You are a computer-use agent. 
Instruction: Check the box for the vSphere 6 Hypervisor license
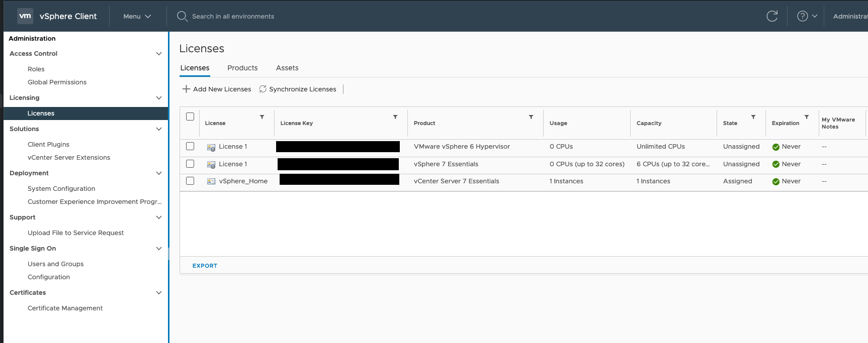coord(190,146)
